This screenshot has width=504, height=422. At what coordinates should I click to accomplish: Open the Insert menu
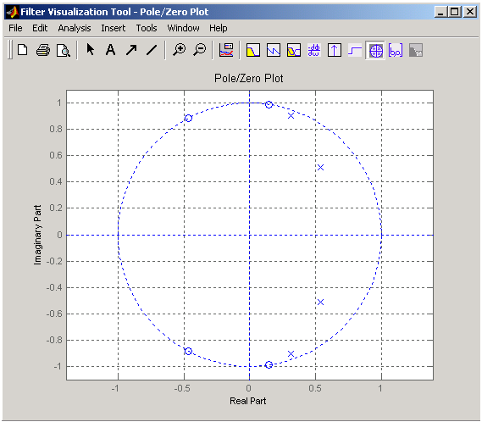[x=114, y=28]
